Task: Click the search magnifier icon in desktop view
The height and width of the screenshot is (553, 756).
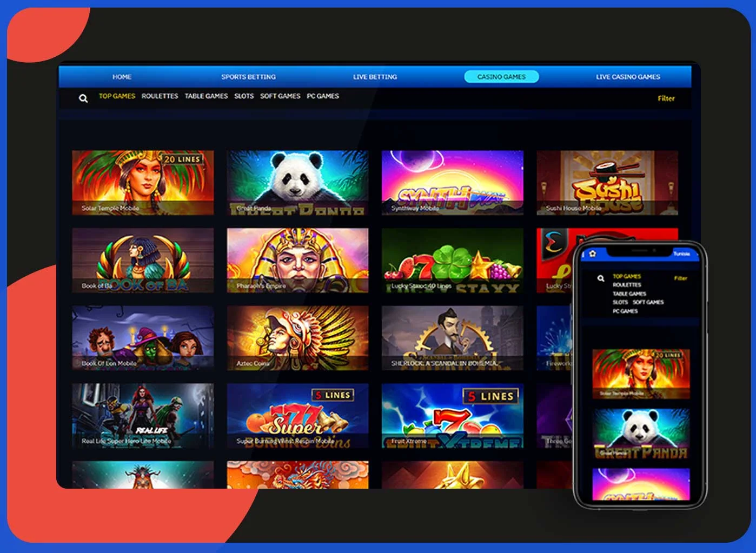Action: [83, 98]
